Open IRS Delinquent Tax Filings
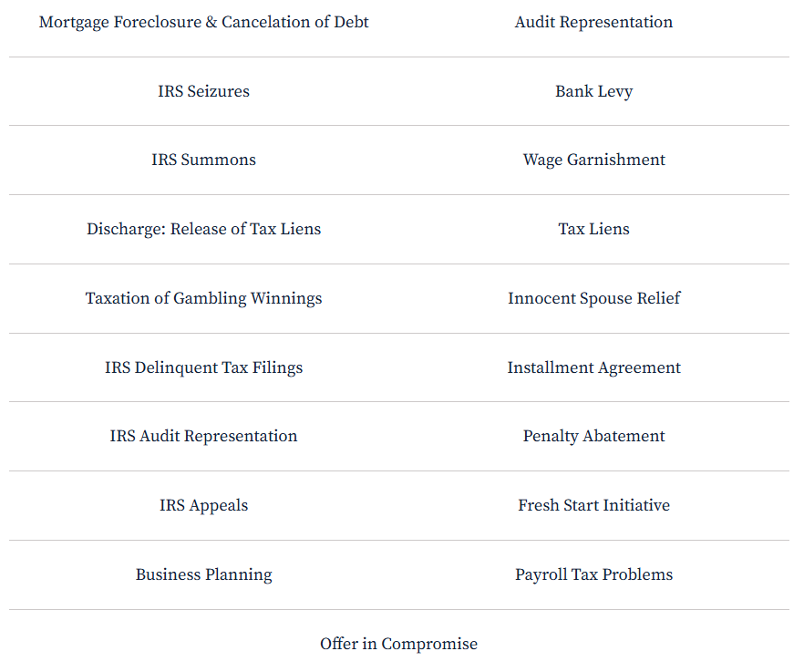804x672 pixels. pos(203,367)
